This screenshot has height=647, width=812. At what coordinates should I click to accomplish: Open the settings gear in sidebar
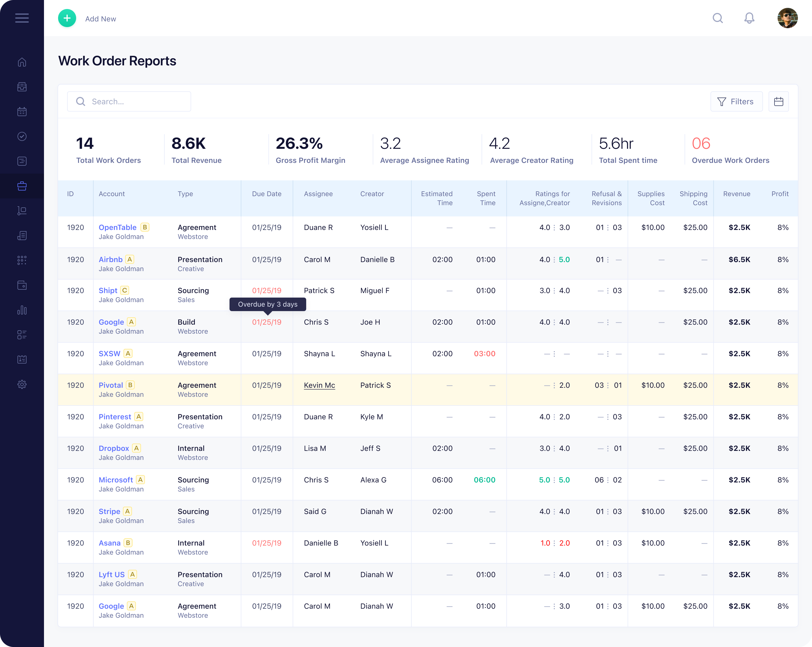tap(22, 384)
